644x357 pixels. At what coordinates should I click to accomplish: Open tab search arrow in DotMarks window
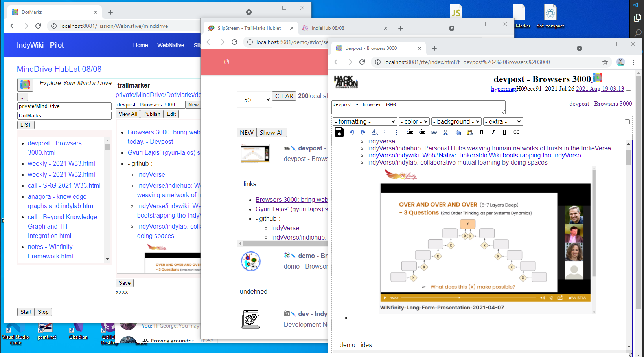(248, 12)
